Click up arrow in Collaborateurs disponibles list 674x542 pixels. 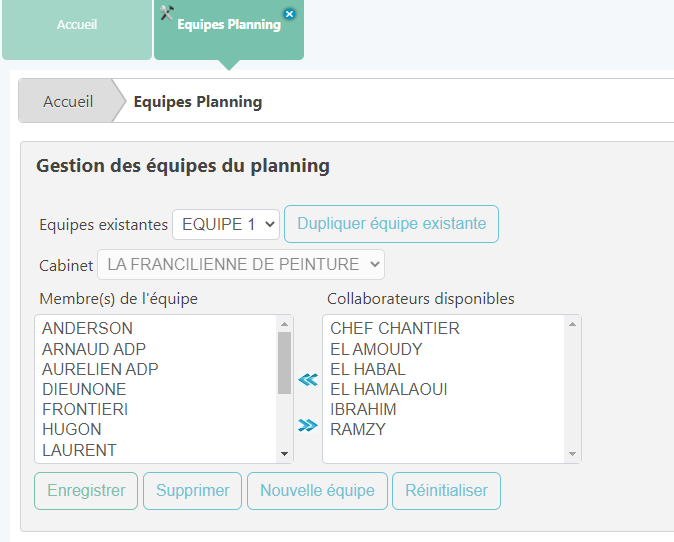[x=573, y=324]
